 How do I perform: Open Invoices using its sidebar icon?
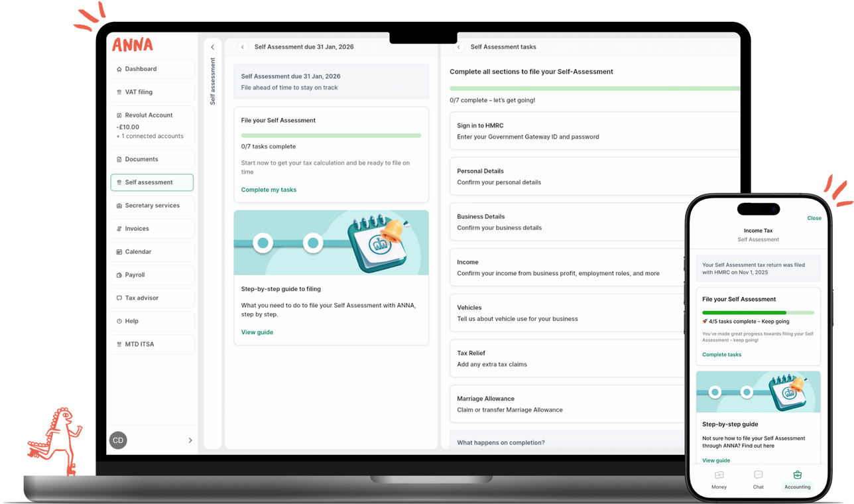tap(118, 228)
